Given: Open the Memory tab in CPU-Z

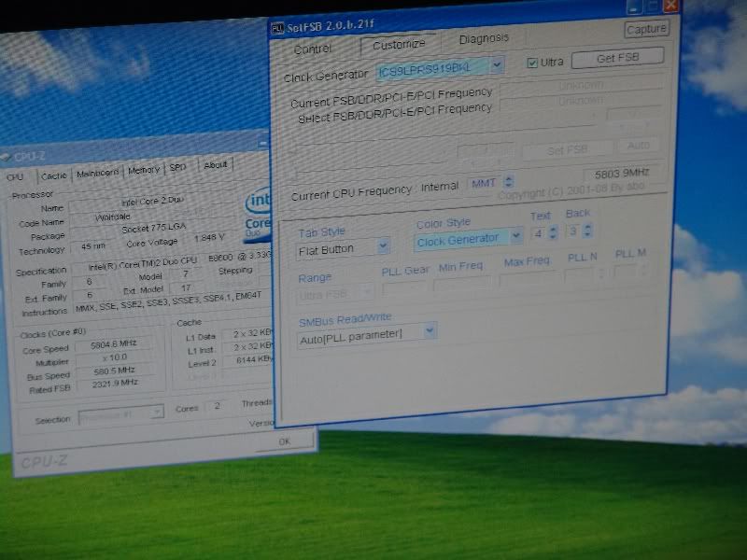Looking at the screenshot, I should (144, 170).
